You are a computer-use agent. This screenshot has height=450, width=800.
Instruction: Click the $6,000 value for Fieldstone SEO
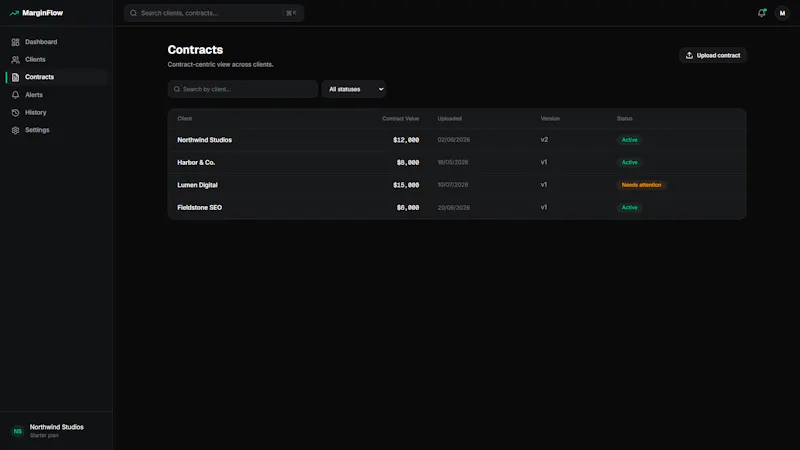(408, 208)
